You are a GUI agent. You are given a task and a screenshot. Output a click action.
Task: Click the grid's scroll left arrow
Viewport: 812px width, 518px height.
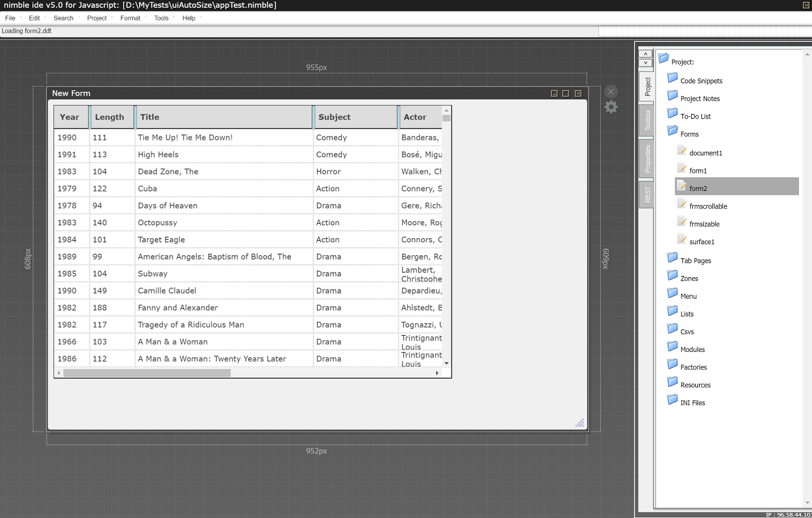(x=58, y=373)
